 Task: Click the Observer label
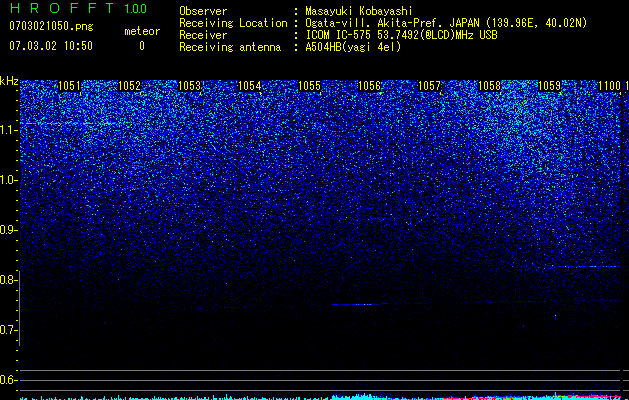[x=203, y=11]
